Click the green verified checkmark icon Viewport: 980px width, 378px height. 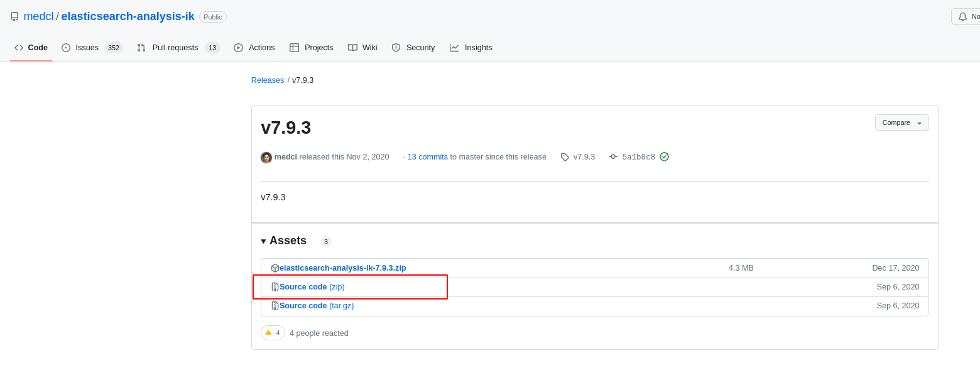[664, 157]
